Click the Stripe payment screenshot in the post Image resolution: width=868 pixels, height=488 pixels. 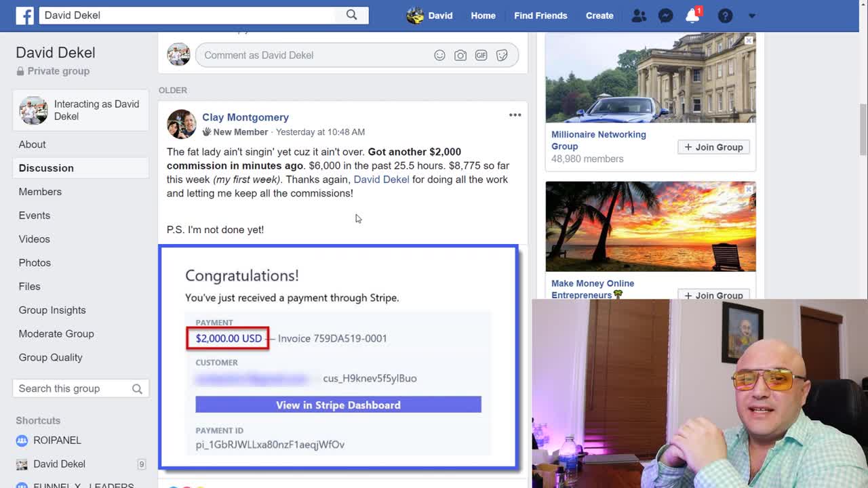tap(338, 357)
